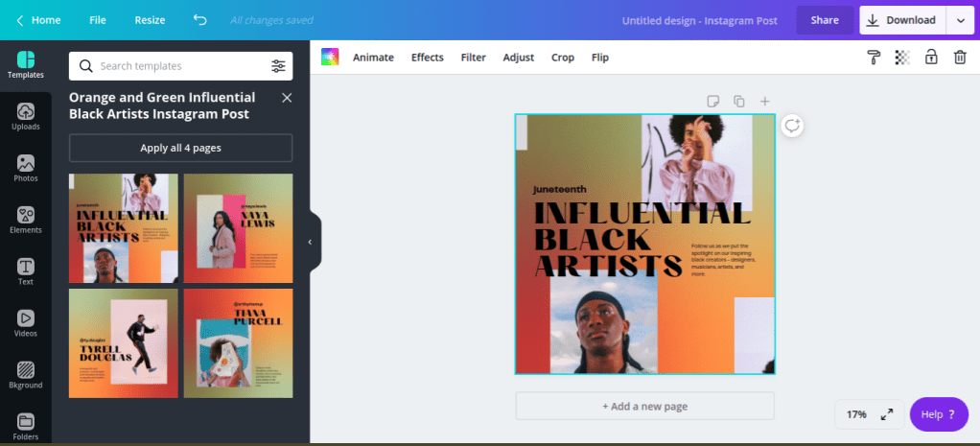This screenshot has width=980, height=446.
Task: Duplicate page using the copy page icon
Action: 739,101
